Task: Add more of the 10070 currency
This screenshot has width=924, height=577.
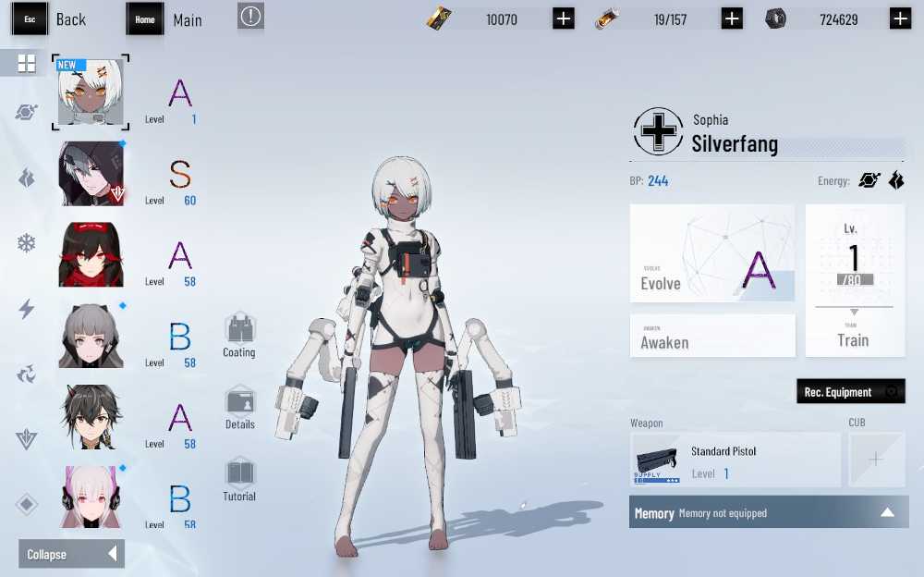Action: [564, 18]
